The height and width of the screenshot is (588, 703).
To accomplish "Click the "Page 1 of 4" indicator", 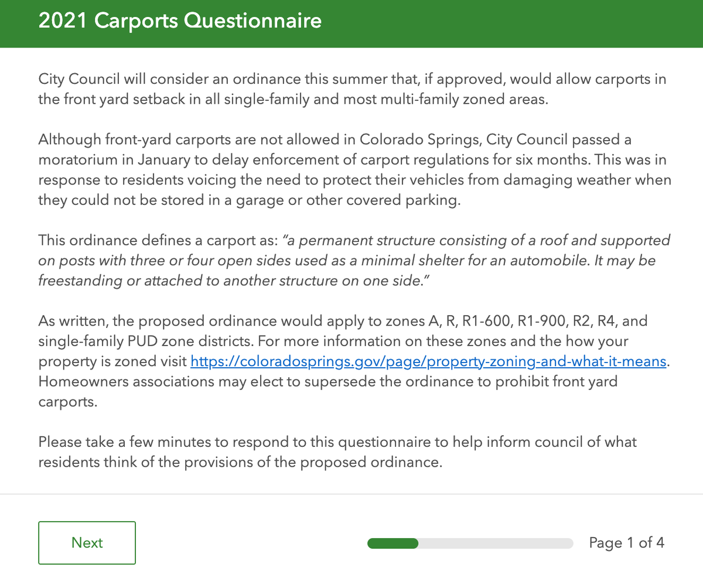I will (626, 543).
